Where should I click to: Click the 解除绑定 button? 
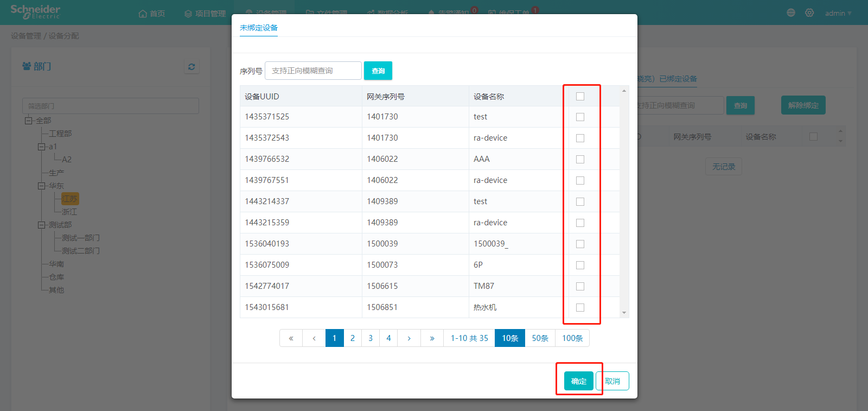[x=803, y=105]
